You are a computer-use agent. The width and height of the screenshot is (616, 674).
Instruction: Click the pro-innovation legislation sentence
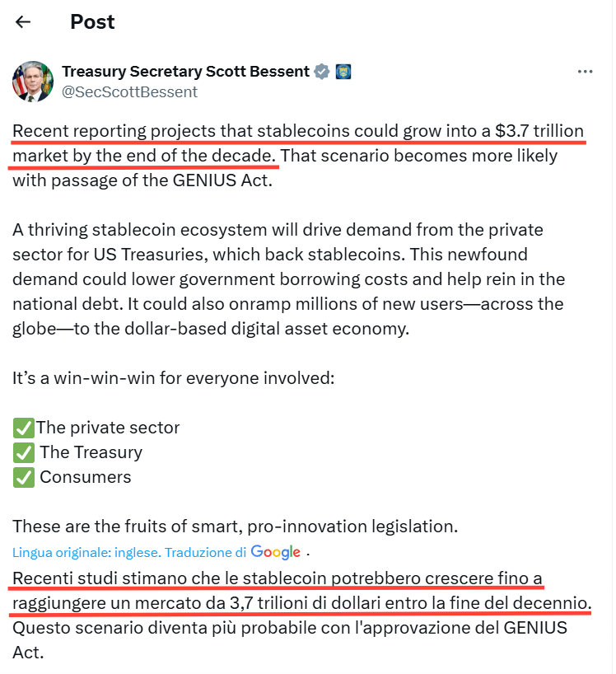235,527
